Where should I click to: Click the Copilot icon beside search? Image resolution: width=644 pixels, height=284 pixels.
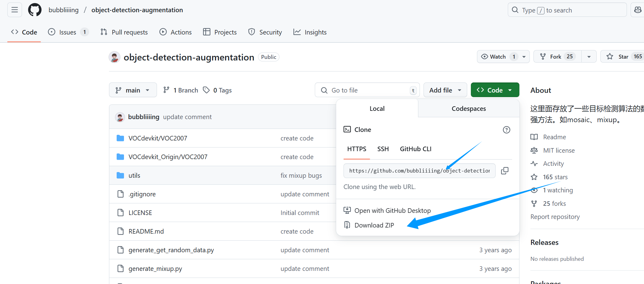[638, 10]
